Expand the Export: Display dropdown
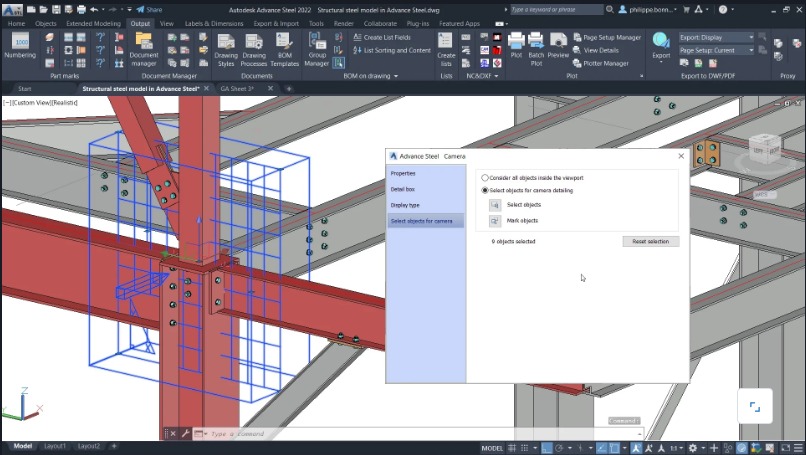Screen dimensions: 806x455 pyautogui.click(x=751, y=38)
